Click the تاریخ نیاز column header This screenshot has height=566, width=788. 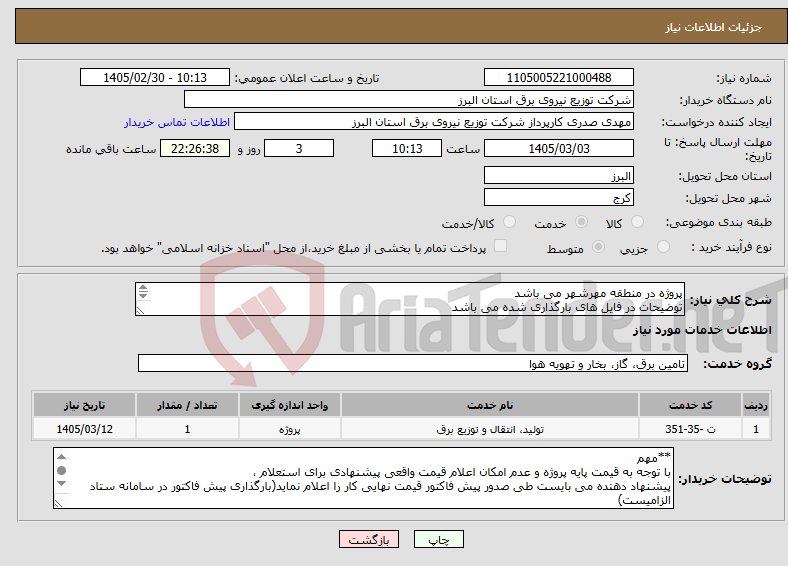[84, 405]
